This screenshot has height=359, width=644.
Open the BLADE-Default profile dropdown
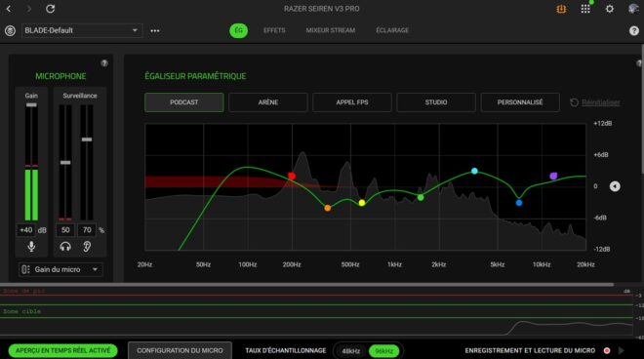82,30
